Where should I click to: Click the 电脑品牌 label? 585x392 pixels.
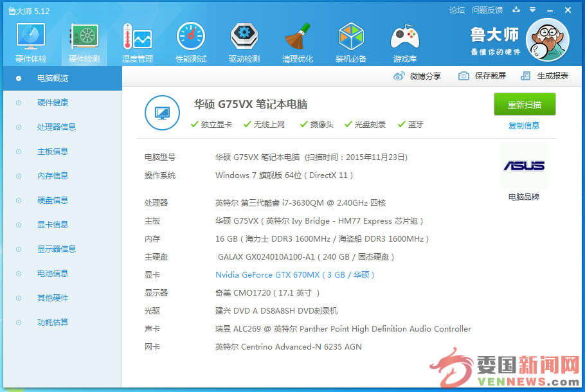click(x=524, y=197)
